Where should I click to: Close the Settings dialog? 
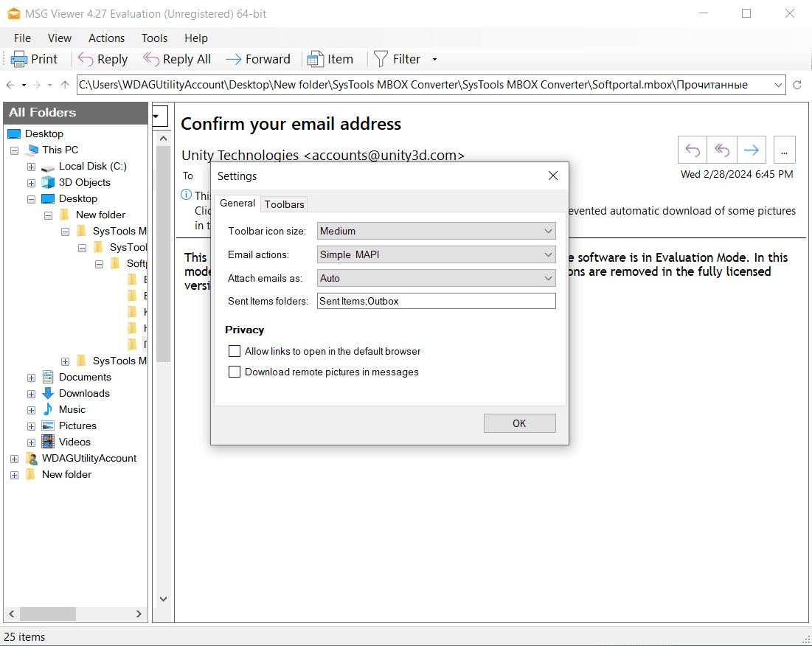coord(553,176)
